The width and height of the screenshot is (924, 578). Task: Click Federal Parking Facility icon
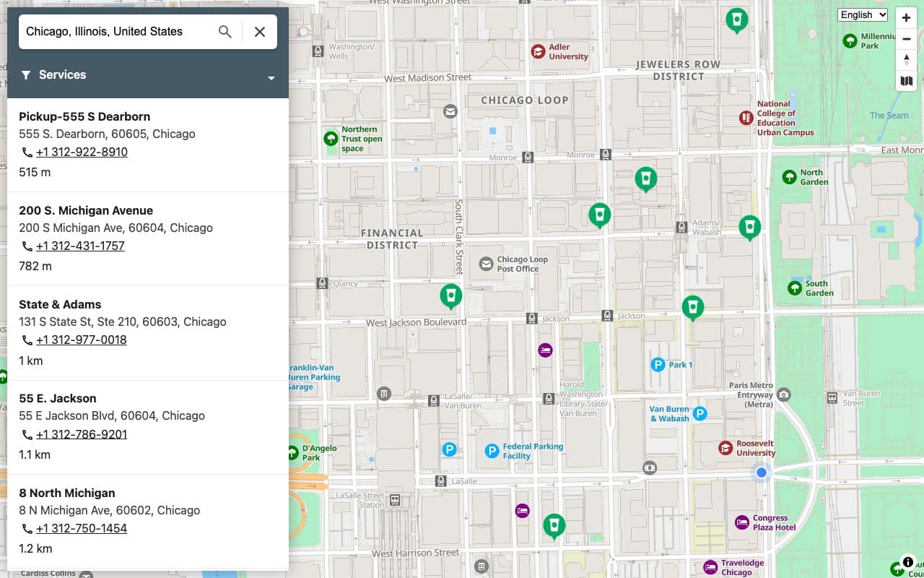coord(492,452)
